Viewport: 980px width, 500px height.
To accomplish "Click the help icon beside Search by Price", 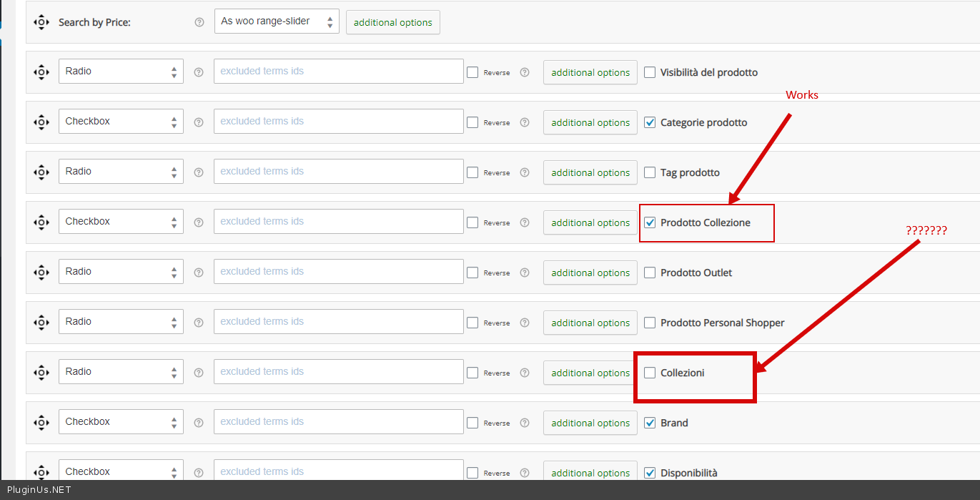I will (x=199, y=22).
